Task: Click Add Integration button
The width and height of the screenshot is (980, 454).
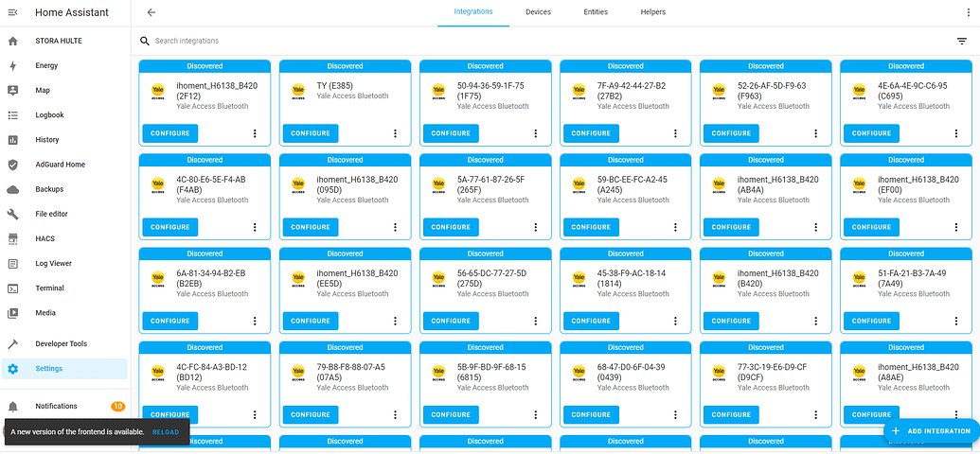Action: point(931,431)
